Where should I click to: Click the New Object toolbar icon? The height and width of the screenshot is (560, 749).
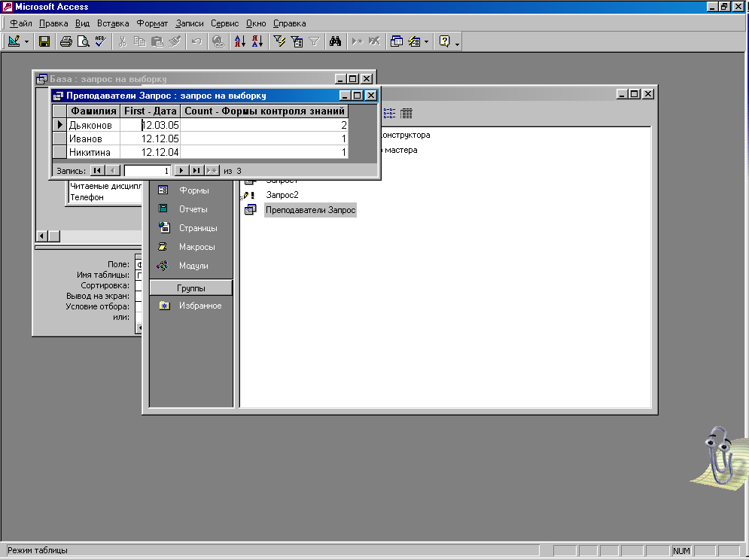point(414,41)
